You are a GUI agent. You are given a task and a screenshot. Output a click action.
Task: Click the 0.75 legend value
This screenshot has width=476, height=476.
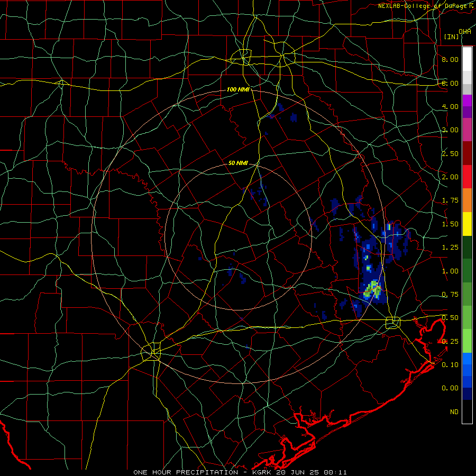point(450,295)
